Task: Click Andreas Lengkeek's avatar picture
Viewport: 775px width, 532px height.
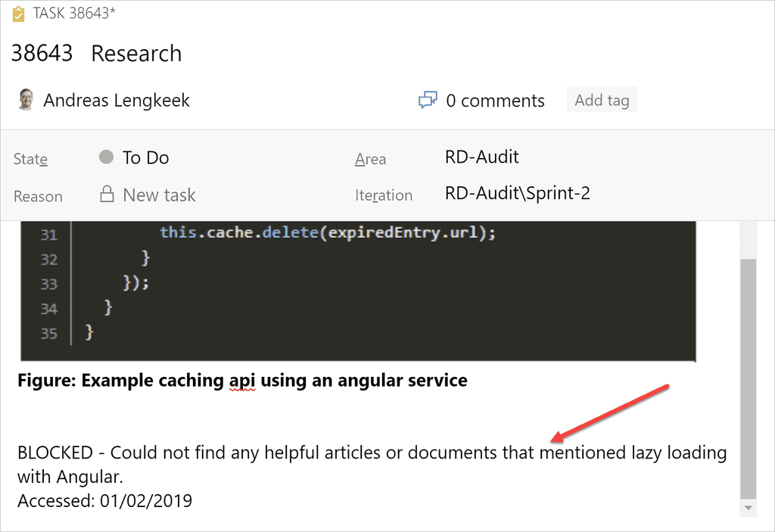Action: (26, 100)
